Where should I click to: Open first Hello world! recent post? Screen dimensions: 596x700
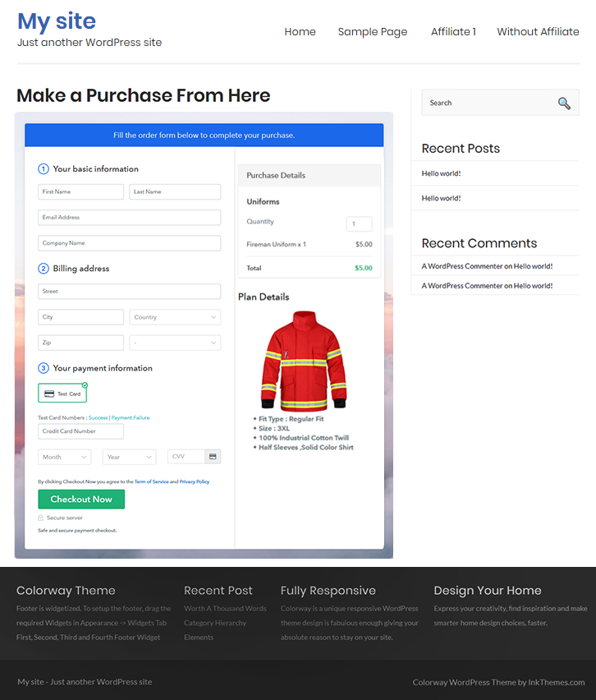(x=441, y=173)
